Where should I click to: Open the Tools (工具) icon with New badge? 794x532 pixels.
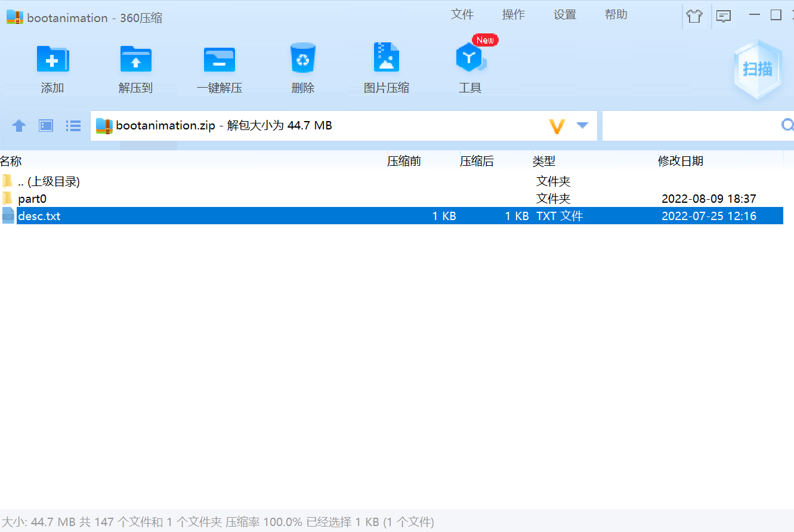coord(470,58)
